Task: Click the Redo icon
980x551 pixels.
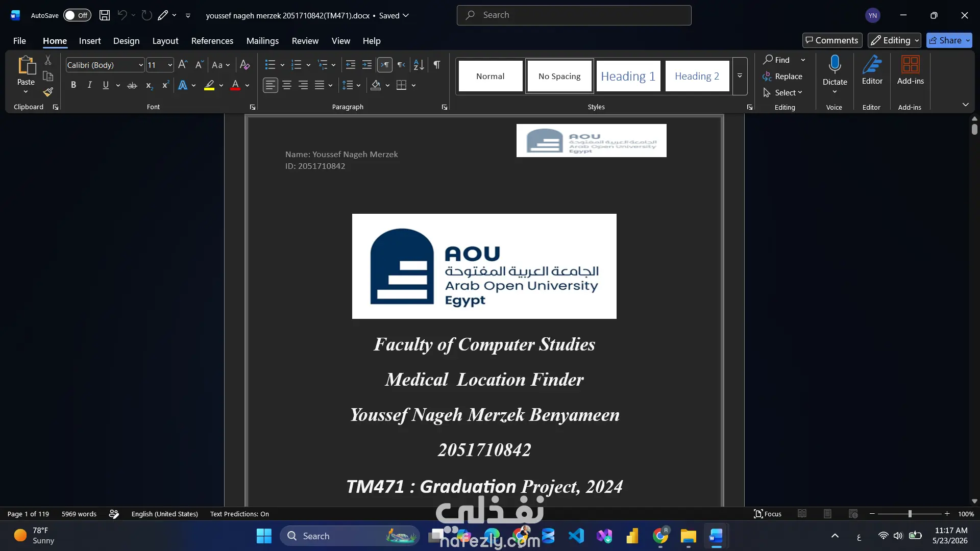Action: coord(147,15)
